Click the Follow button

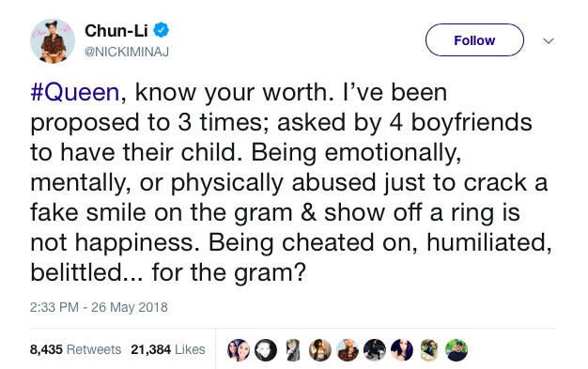[474, 40]
